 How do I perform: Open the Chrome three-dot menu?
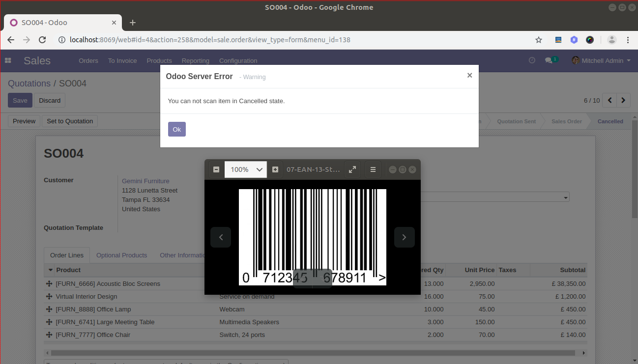(x=628, y=40)
